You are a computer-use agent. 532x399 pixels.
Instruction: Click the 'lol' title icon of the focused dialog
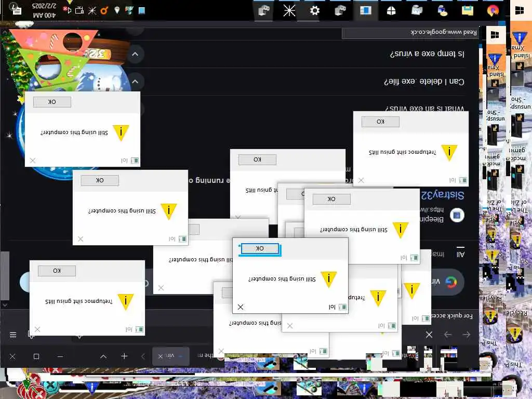pyautogui.click(x=343, y=307)
